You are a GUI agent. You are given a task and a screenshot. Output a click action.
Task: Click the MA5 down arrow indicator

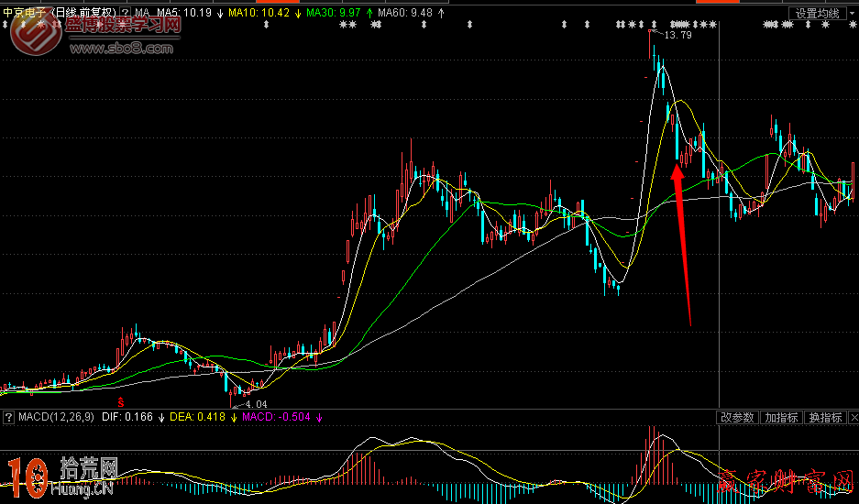click(219, 14)
